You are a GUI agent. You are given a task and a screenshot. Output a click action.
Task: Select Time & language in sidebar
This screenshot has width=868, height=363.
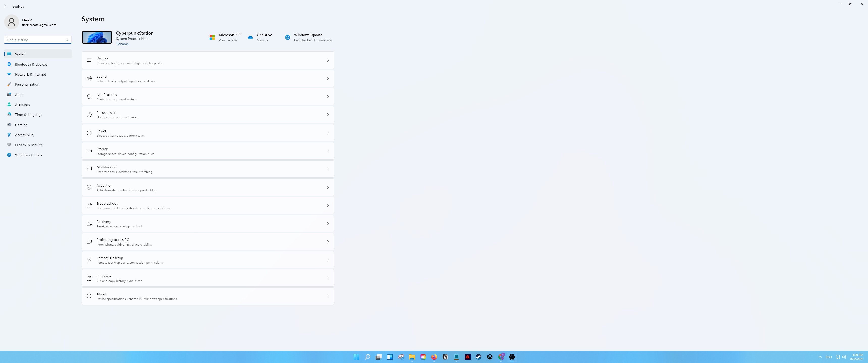[29, 115]
